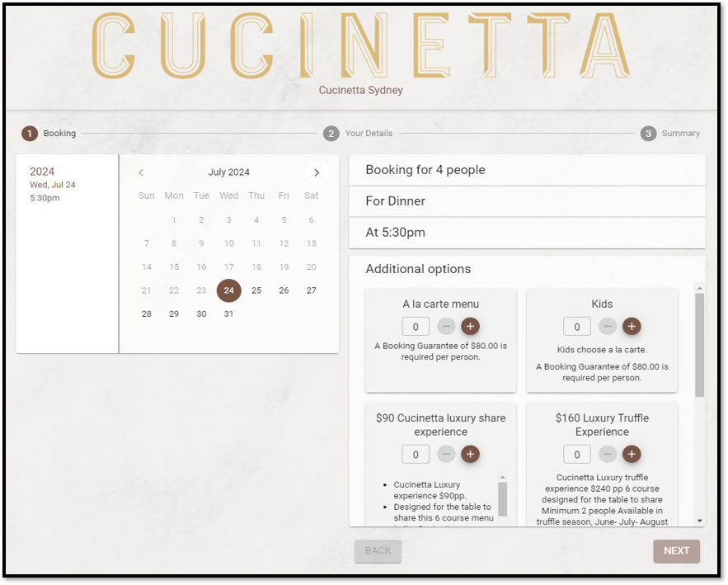Click the BACK button
This screenshot has width=728, height=585.
tap(378, 551)
